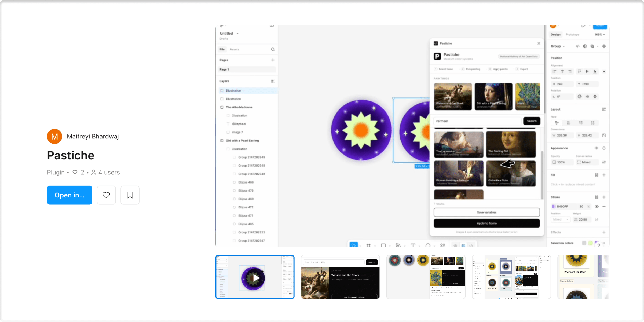Add a new page with the Pages plus icon
The image size is (644, 322).
[x=273, y=60]
